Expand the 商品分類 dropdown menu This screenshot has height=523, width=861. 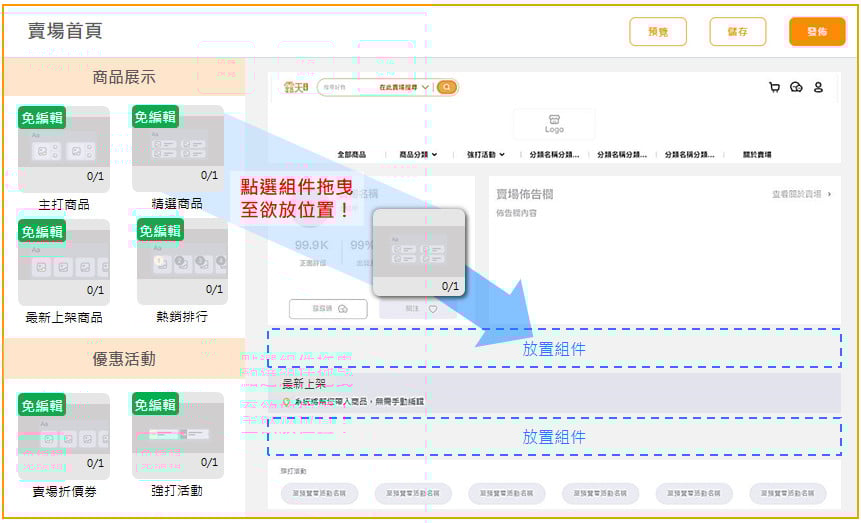[418, 155]
